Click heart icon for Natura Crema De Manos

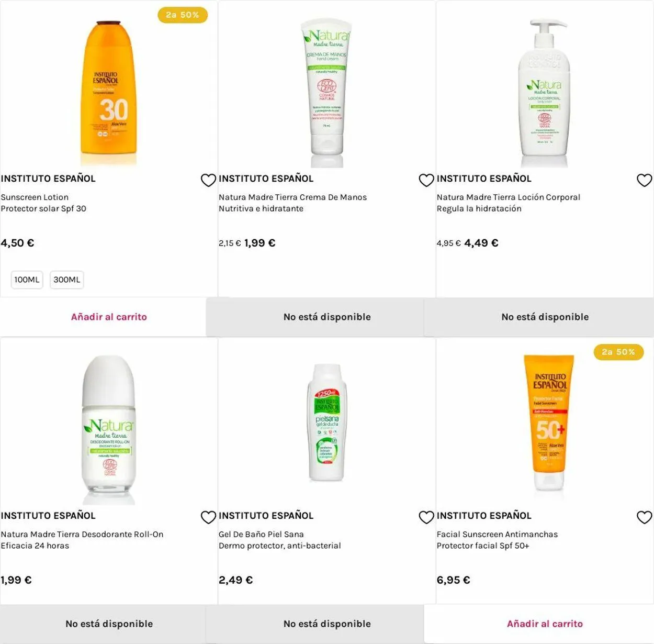click(x=426, y=180)
